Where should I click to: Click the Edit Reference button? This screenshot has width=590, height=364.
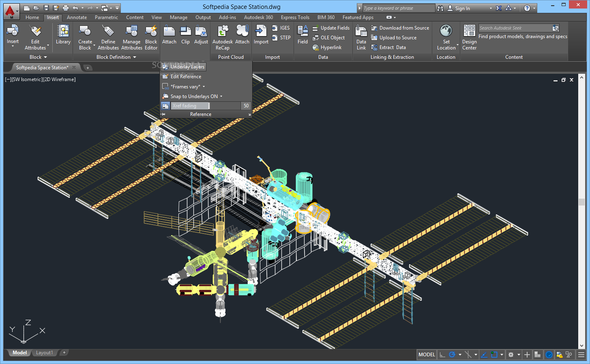(x=182, y=77)
